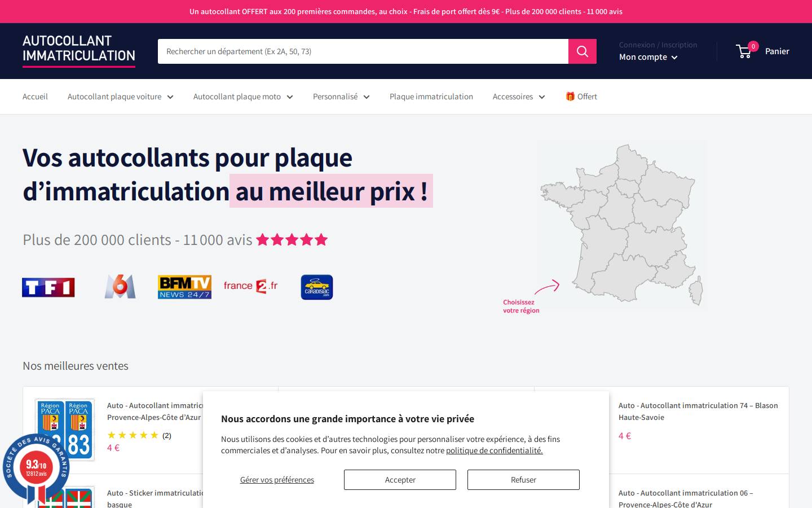Refuse cookies with Refuser button

pyautogui.click(x=523, y=480)
